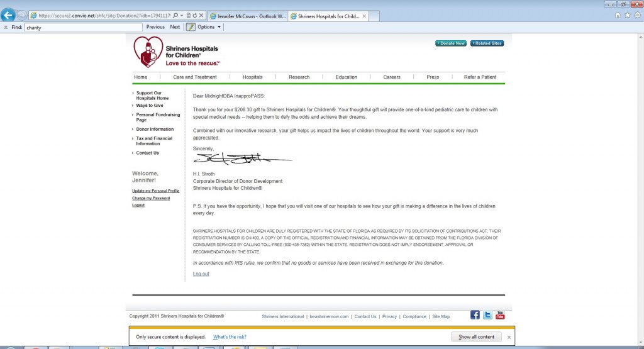Open the address bar dropdown arrow
The height and width of the screenshot is (349, 644).
182,16
